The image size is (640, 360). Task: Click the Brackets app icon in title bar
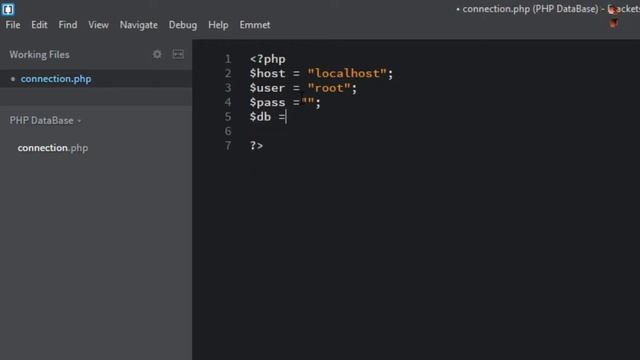[8, 9]
